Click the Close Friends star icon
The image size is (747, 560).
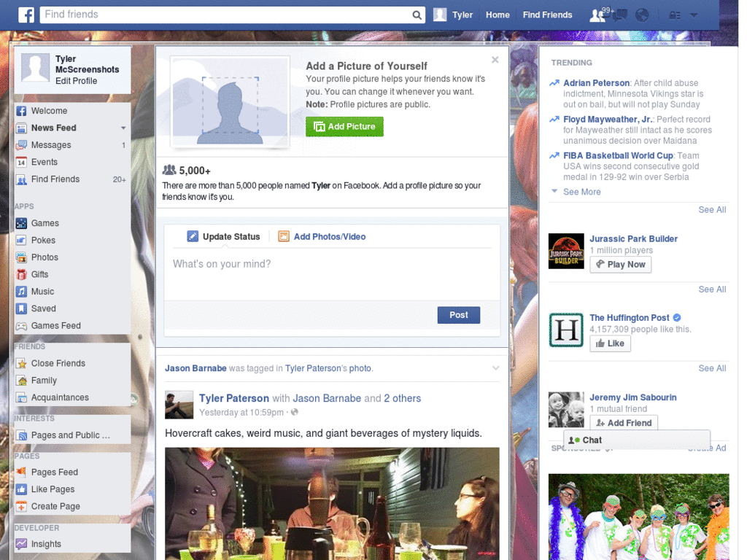pos(21,364)
